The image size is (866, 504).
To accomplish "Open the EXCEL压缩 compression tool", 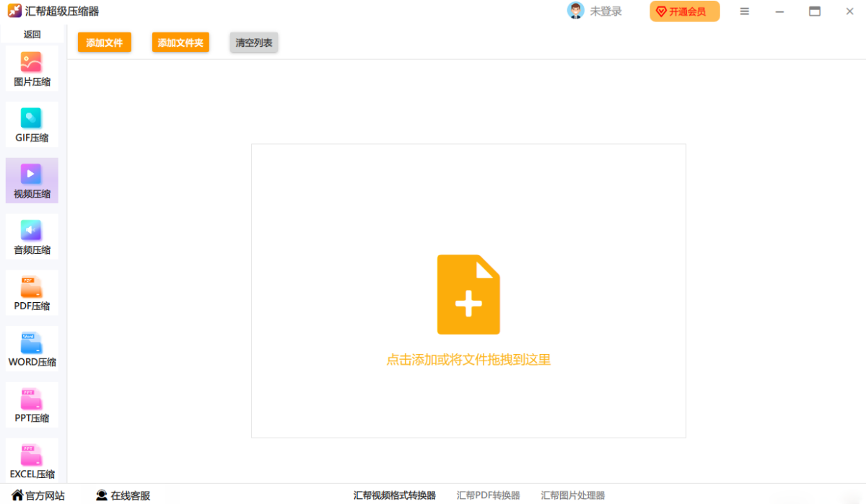I will [31, 455].
